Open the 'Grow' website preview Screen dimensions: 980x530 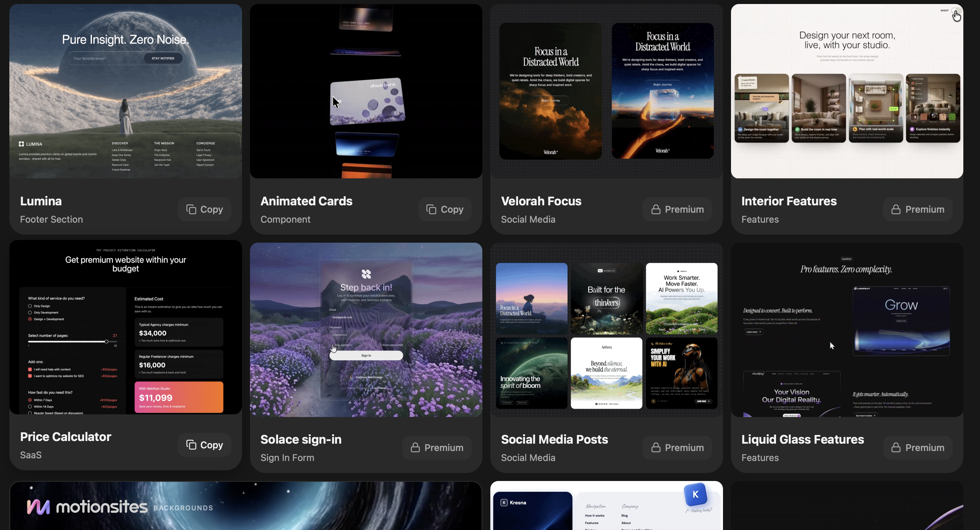click(x=901, y=321)
